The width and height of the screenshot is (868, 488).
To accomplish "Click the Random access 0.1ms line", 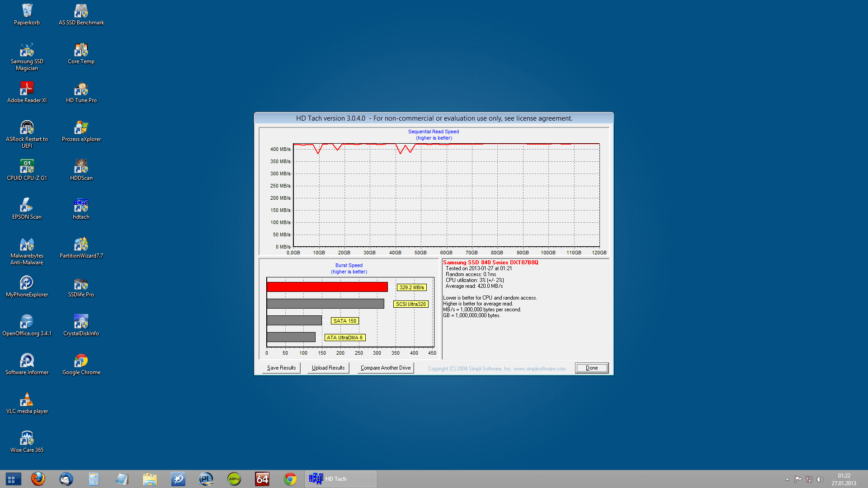I will pyautogui.click(x=471, y=274).
